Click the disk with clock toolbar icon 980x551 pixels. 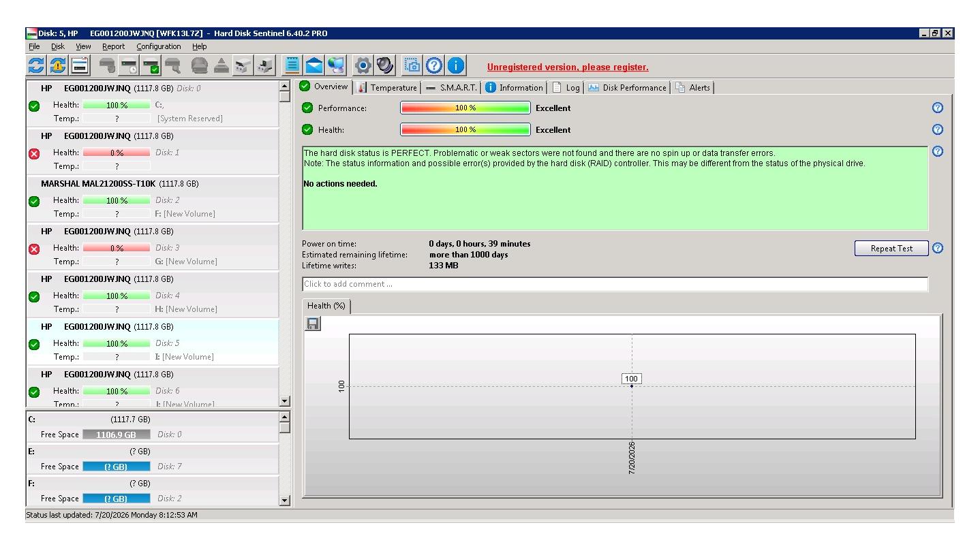pyautogui.click(x=129, y=65)
